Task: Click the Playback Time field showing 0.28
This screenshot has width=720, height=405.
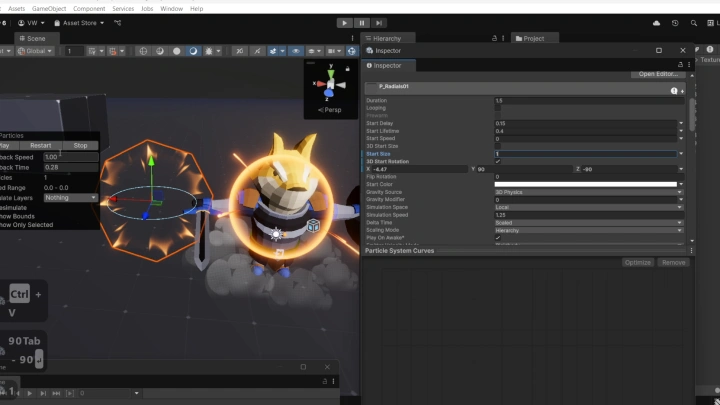Action: (x=71, y=168)
